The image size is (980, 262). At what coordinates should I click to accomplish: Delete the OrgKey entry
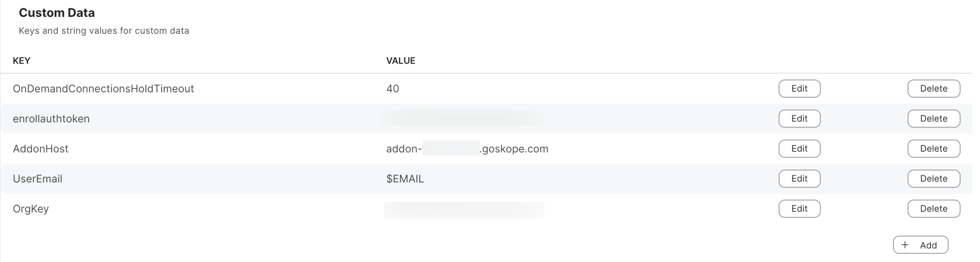tap(933, 209)
